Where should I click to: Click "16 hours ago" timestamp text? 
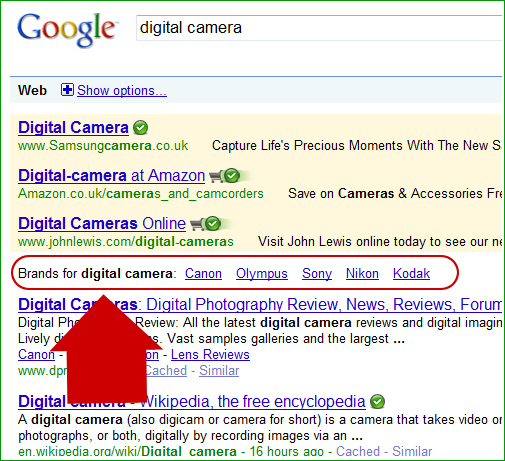point(287,452)
